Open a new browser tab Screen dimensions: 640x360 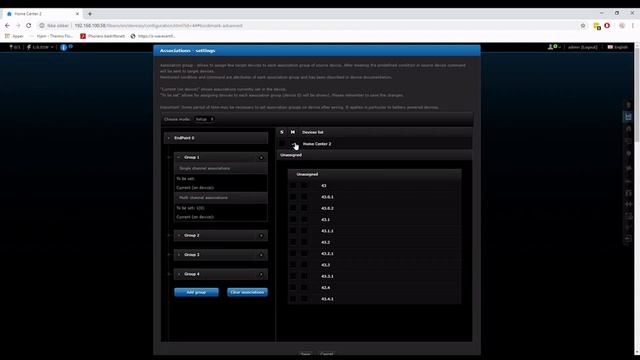(x=90, y=13)
